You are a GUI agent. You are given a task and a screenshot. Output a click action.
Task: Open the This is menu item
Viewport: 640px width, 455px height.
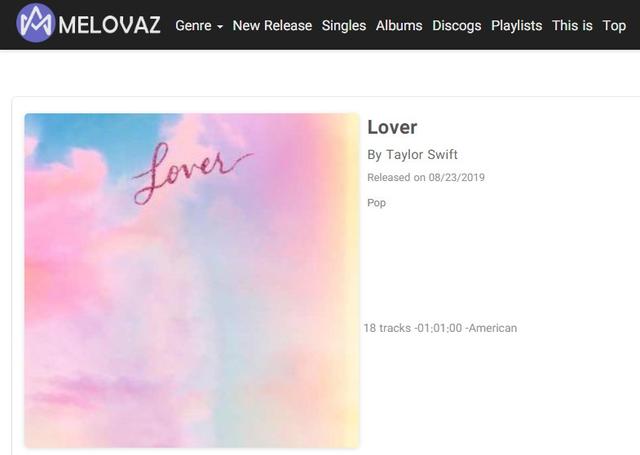click(572, 26)
